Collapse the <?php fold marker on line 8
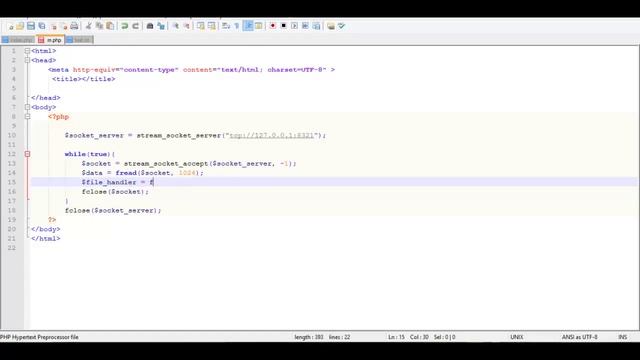Screen dimensions: 640x360 click(x=27, y=117)
